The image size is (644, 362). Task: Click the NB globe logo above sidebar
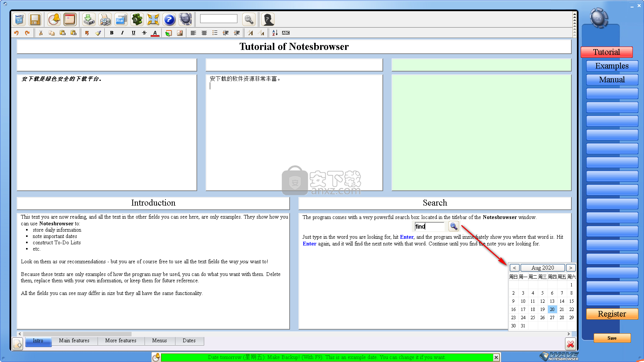click(599, 18)
